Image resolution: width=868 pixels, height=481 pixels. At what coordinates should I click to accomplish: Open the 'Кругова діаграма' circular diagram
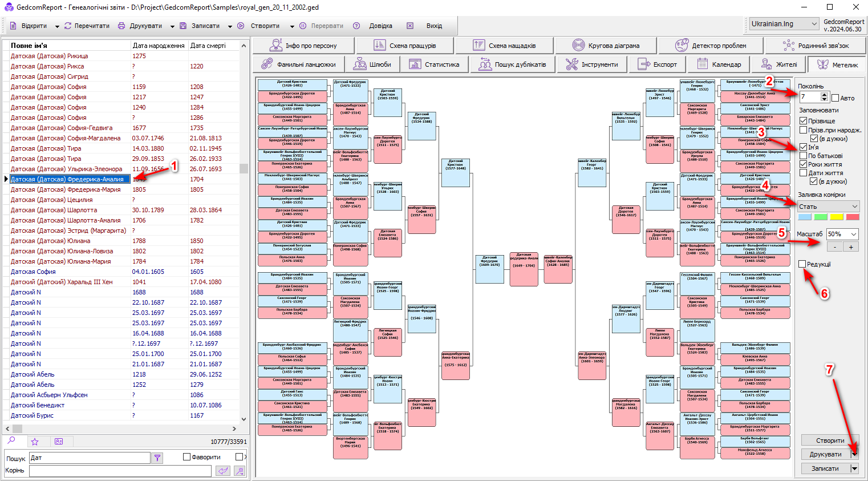(606, 46)
